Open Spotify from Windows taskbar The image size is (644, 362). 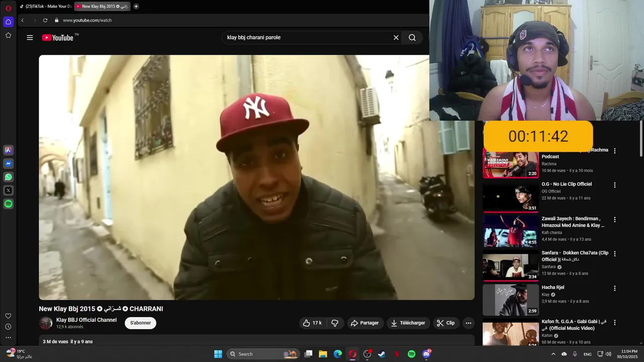[x=412, y=354]
